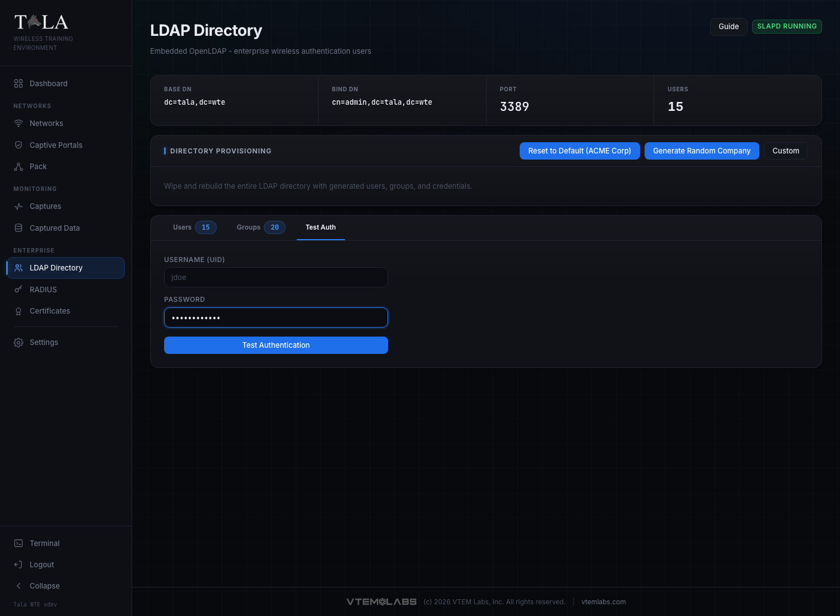Click the Port value 3389
Image resolution: width=840 pixels, height=616 pixels.
pos(515,106)
